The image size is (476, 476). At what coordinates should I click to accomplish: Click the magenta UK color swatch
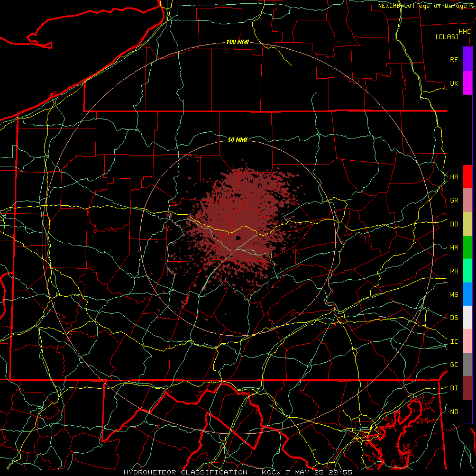[x=467, y=83]
